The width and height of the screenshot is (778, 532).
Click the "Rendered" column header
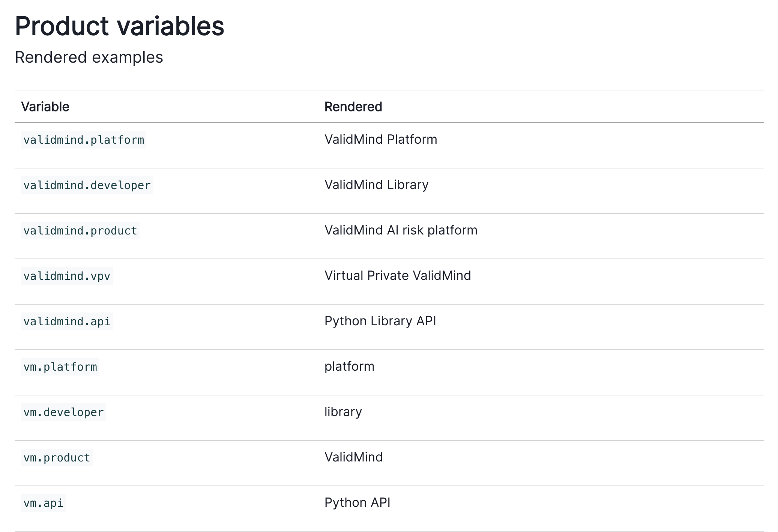(x=353, y=107)
